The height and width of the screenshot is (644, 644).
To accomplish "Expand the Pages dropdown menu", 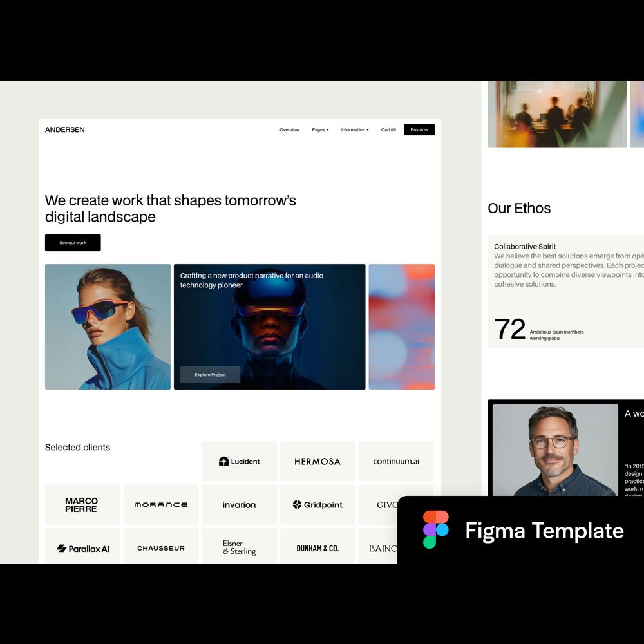I will coord(320,130).
